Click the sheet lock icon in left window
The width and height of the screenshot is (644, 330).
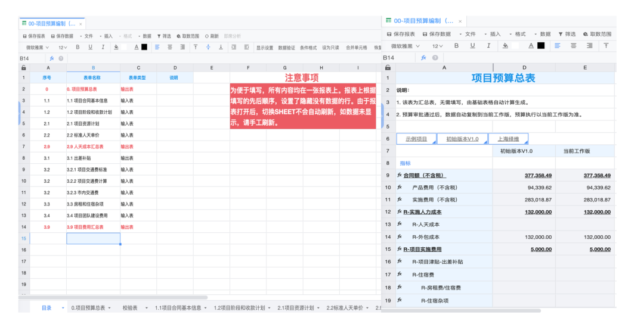click(x=24, y=68)
